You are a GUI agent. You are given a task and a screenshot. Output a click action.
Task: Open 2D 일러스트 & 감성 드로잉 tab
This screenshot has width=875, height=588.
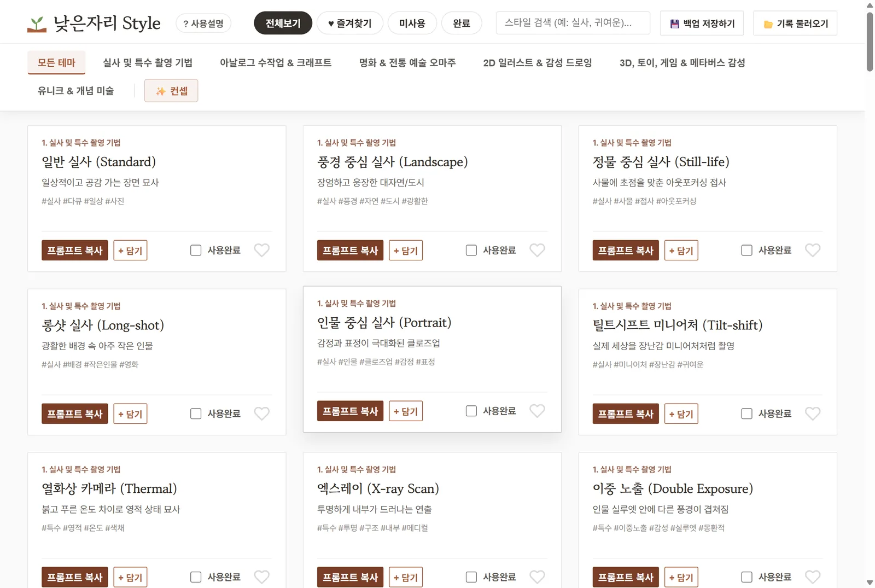pyautogui.click(x=538, y=63)
